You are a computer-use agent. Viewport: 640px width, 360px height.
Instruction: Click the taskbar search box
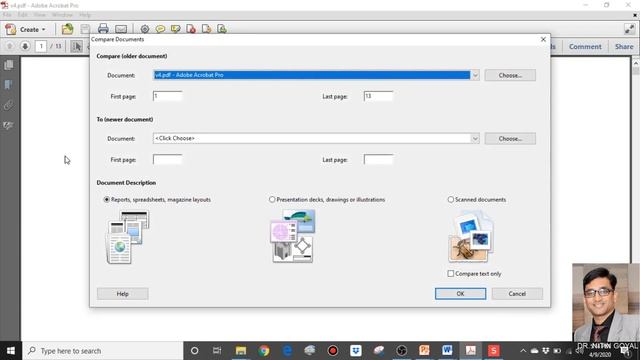pos(103,351)
